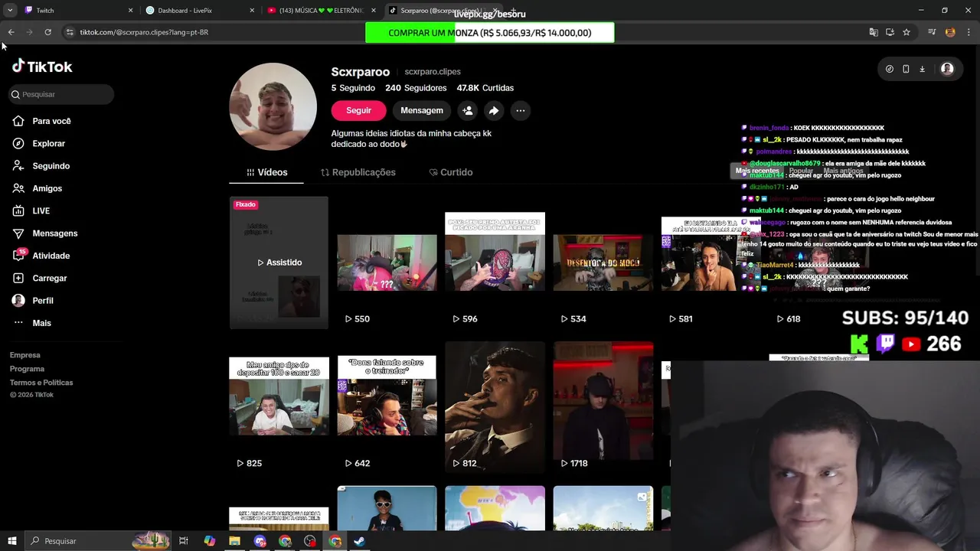Click the Pesquisar search field in TikTok sidebar

point(61,94)
